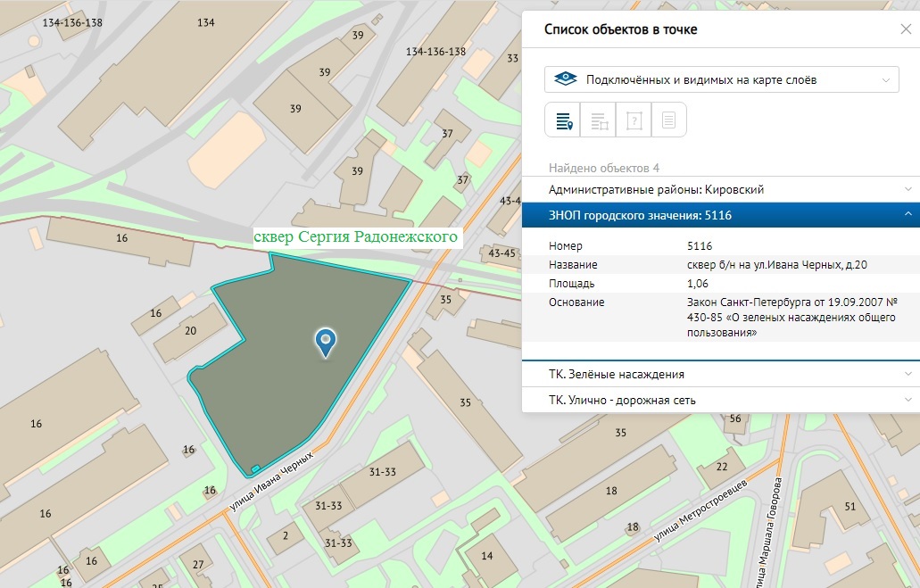Click the list with selection frame icon
The height and width of the screenshot is (588, 920).
[x=599, y=120]
